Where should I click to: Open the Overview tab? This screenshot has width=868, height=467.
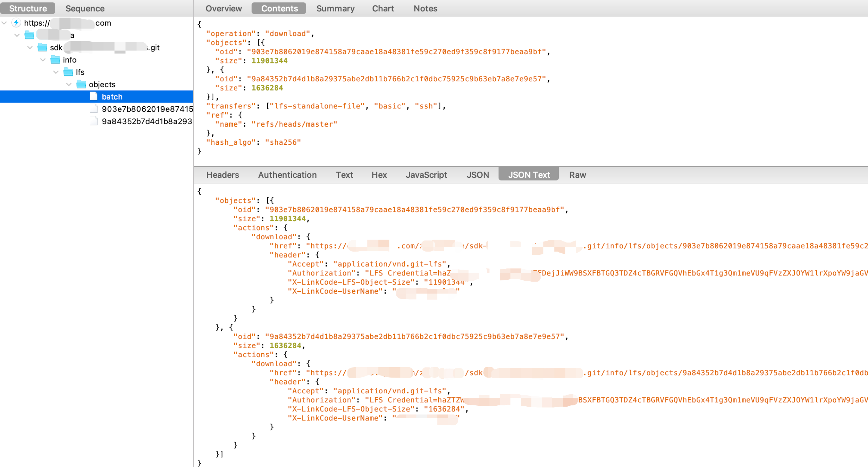tap(223, 8)
